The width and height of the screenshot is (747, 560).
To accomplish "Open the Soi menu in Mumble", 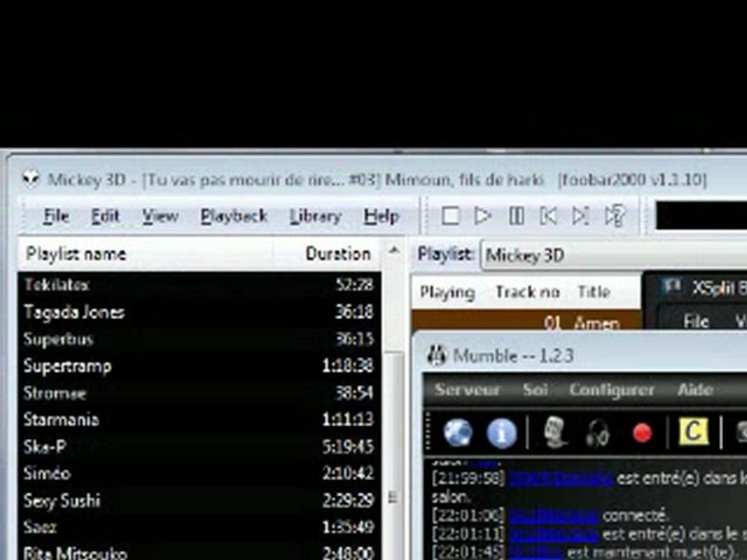I will click(x=535, y=390).
